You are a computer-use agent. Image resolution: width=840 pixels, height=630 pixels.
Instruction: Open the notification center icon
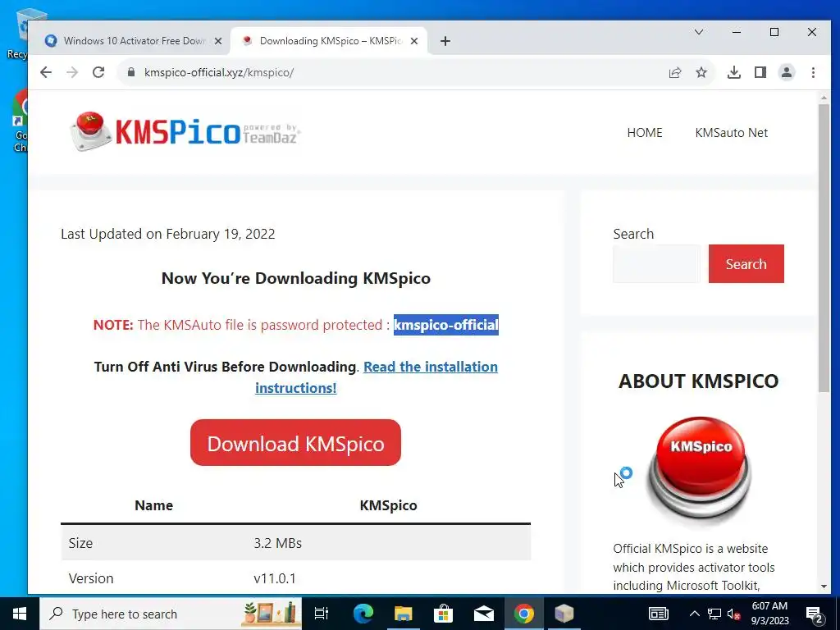815,614
